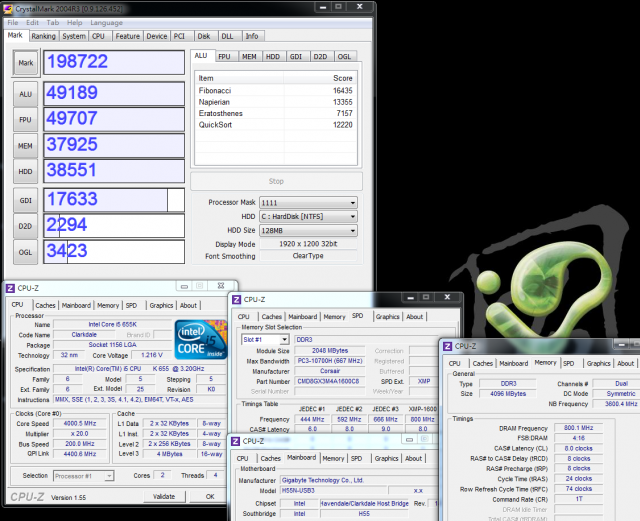The height and width of the screenshot is (521, 640).
Task: Click the Stop button
Action: tap(276, 181)
